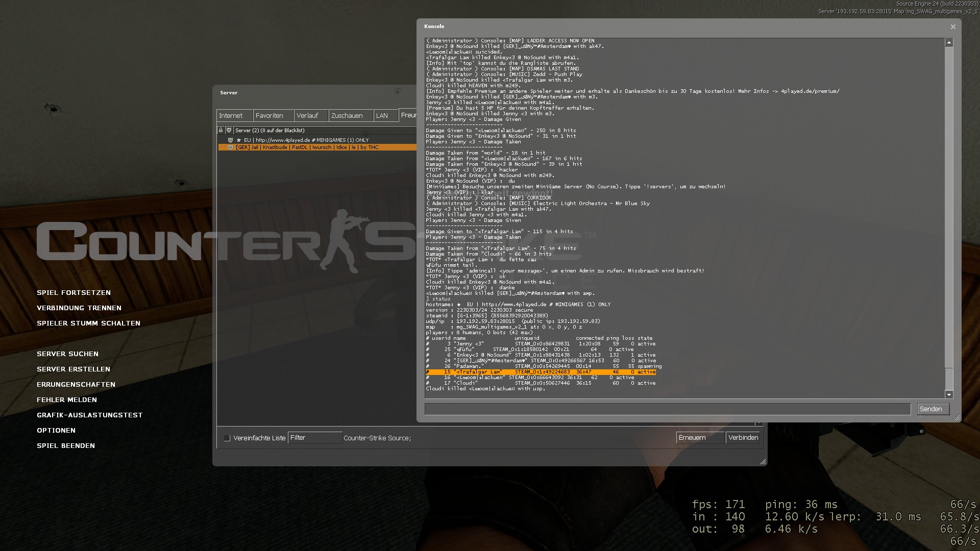Click the console vertical scrollbar track
This screenshot has height=551, width=980.
pos(949,218)
